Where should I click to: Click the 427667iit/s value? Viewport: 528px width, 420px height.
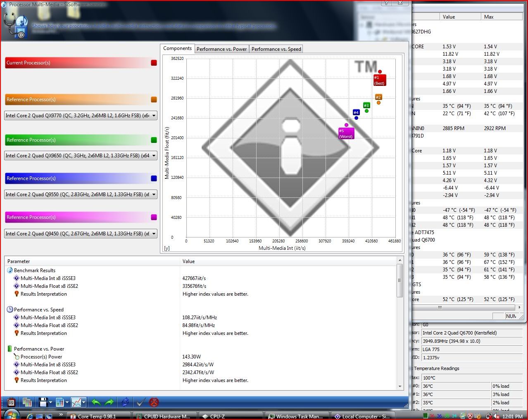point(194,278)
